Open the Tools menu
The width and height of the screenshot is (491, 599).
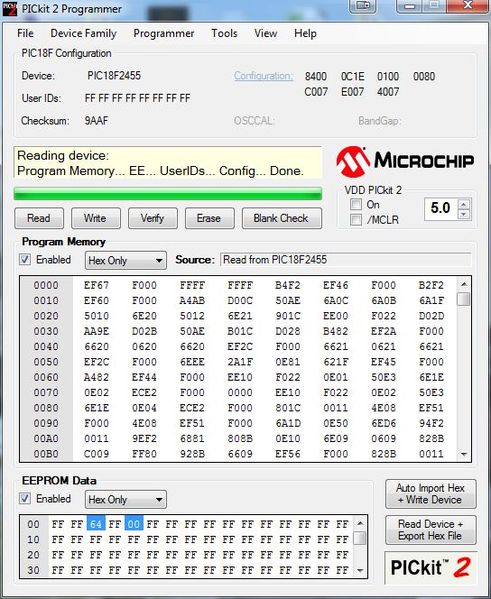[x=224, y=34]
